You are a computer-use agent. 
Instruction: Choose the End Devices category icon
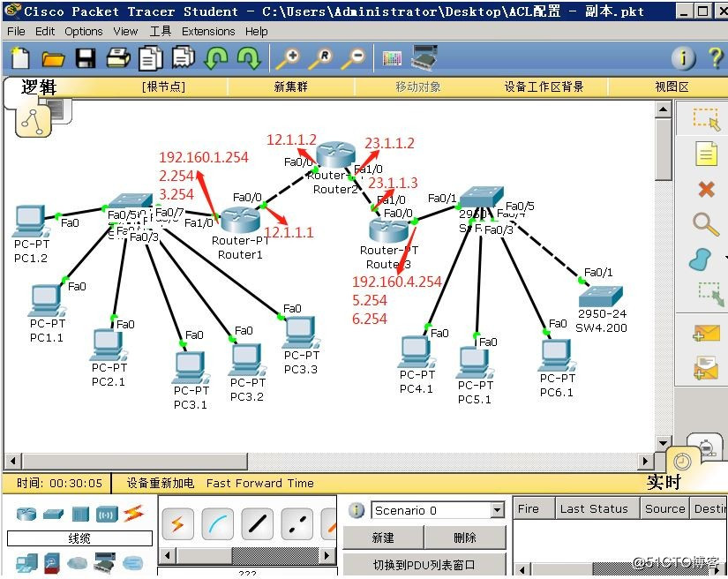pos(27,563)
